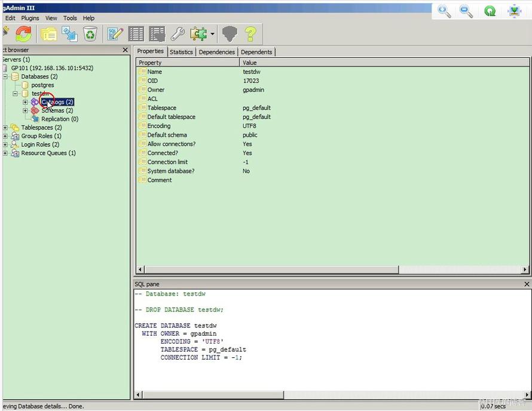This screenshot has width=532, height=411.
Task: Click the View Data grid toolbar icon
Action: tap(136, 34)
